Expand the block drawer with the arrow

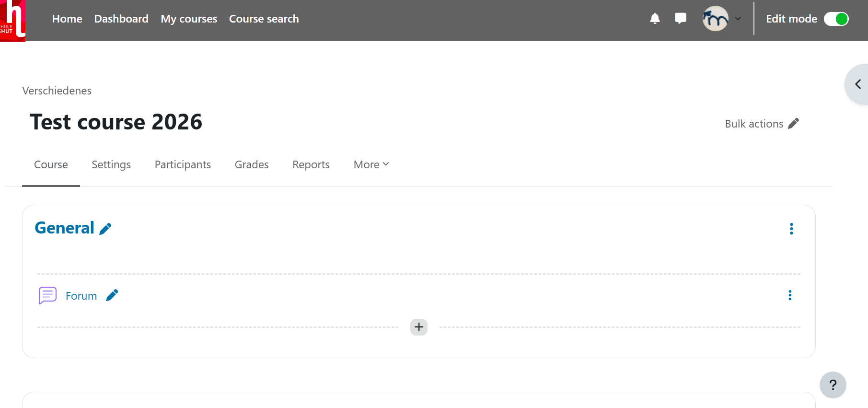coord(857,84)
